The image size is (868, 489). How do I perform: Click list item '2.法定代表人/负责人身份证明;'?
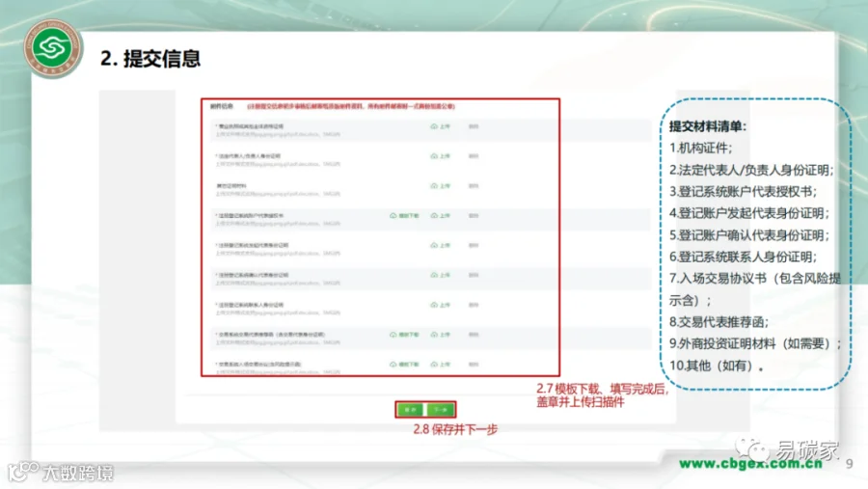[x=751, y=170]
